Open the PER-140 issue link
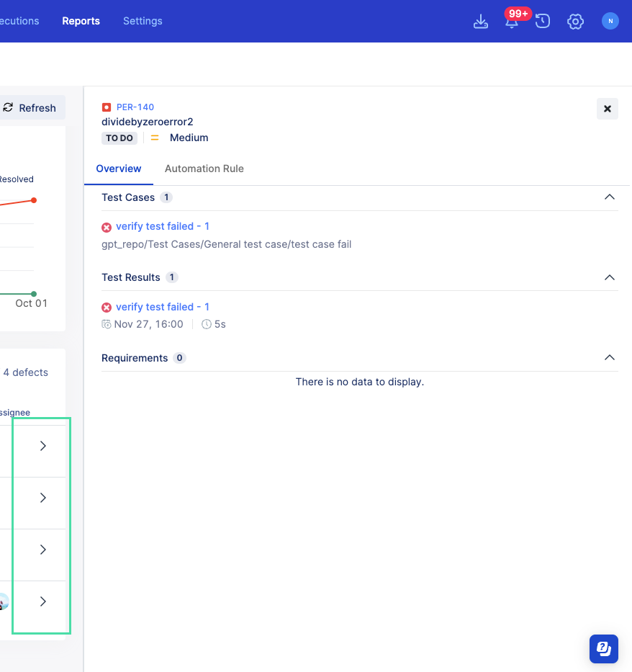This screenshot has height=672, width=632. point(135,107)
